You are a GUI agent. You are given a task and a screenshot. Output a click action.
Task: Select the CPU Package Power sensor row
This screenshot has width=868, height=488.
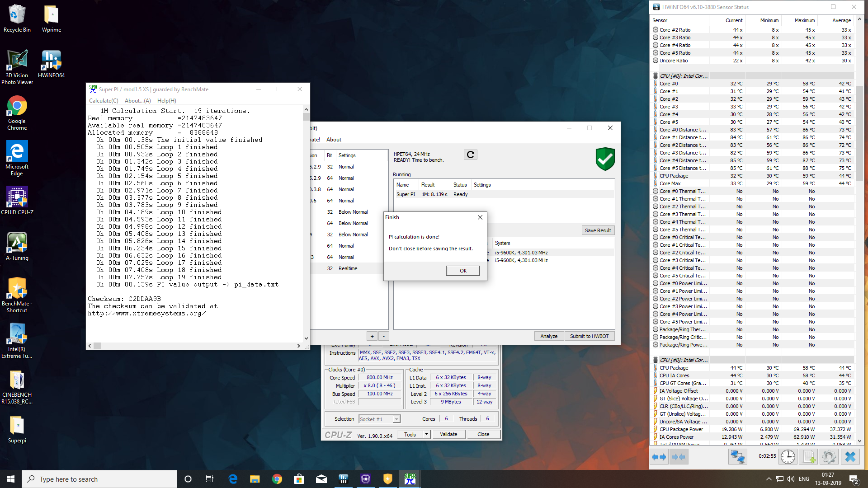[x=752, y=429]
